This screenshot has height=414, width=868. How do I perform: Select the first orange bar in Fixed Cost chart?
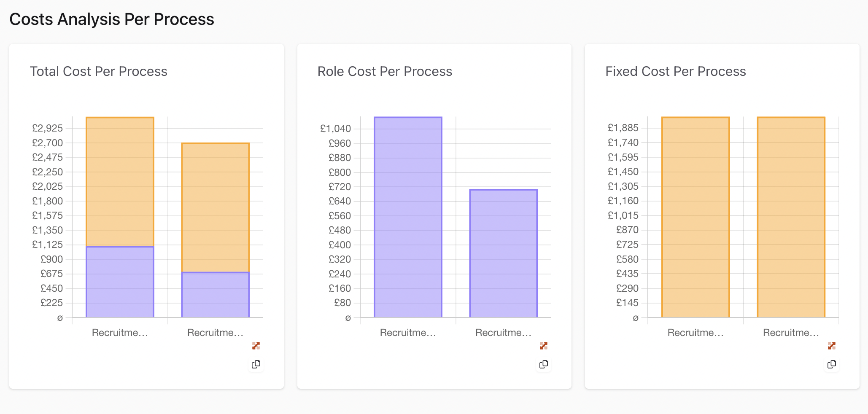(695, 217)
